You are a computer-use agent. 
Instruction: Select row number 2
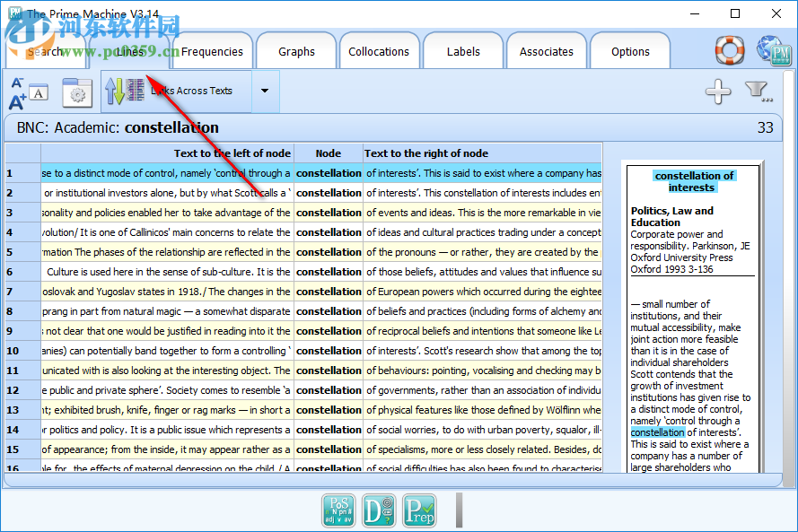[x=23, y=193]
